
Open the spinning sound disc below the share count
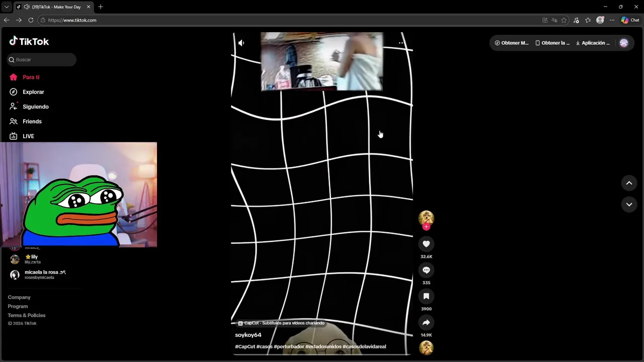[x=426, y=347]
